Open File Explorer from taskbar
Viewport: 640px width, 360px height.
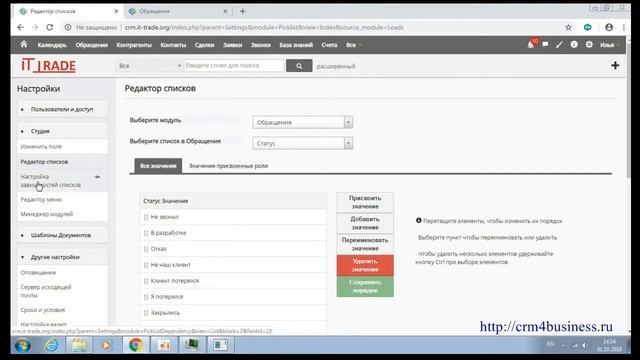coord(79,345)
